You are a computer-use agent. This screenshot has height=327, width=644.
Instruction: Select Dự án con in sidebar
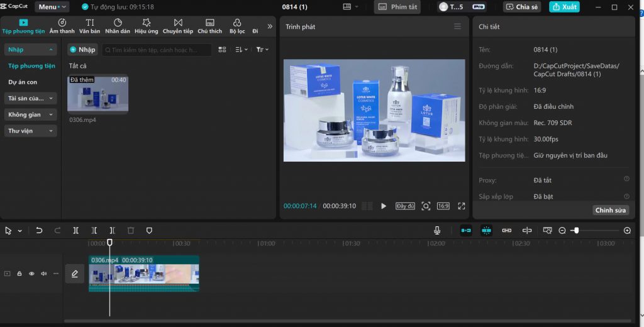(x=23, y=82)
